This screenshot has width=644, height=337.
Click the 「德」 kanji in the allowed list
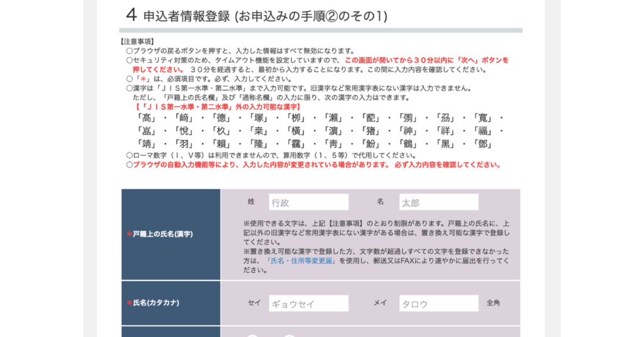[x=221, y=118]
